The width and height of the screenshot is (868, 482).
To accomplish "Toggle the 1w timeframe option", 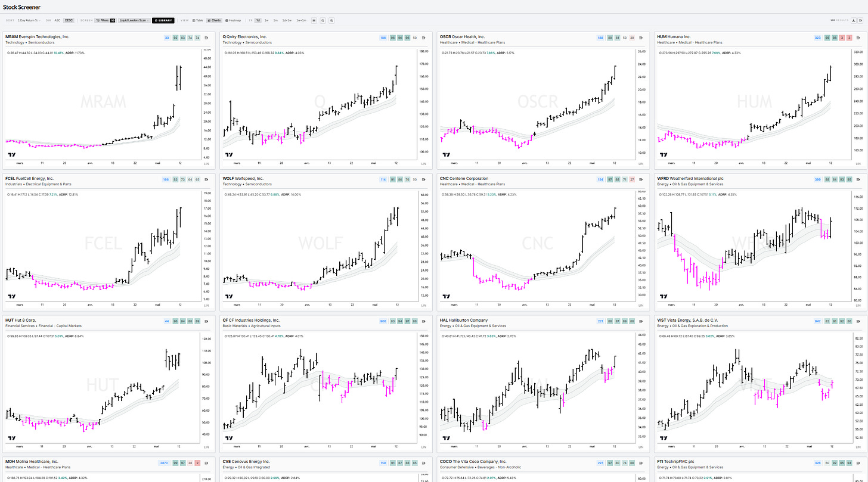I will pyautogui.click(x=266, y=20).
